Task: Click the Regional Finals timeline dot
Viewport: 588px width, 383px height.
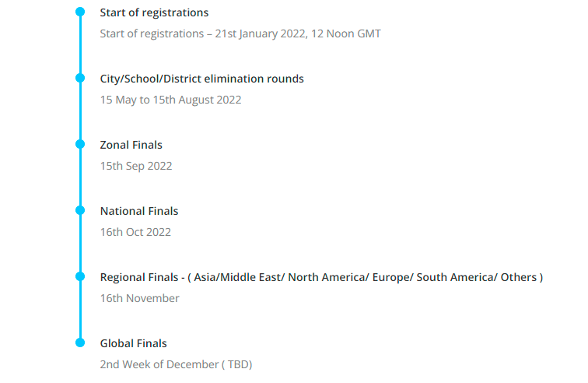Action: pos(80,276)
